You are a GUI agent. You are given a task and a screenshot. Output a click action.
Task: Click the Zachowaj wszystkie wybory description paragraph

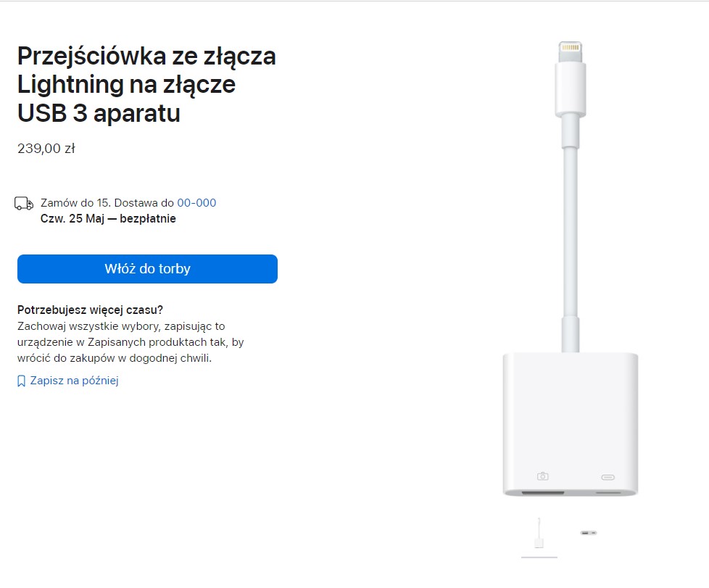click(130, 342)
